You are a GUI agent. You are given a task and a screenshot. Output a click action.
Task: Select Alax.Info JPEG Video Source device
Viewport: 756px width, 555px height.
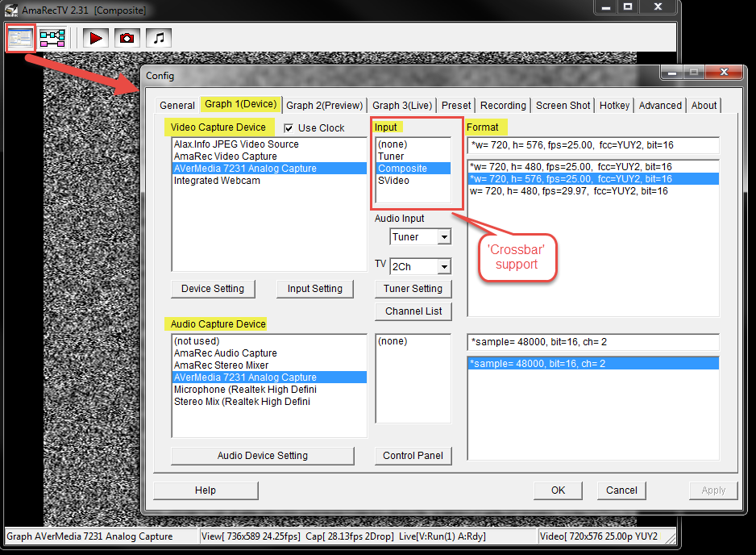point(269,144)
